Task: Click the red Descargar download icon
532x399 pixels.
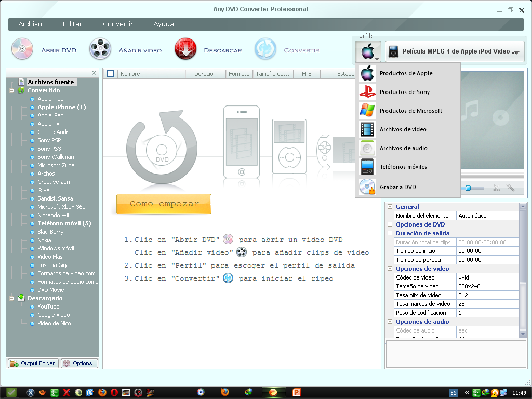Action: click(x=185, y=49)
